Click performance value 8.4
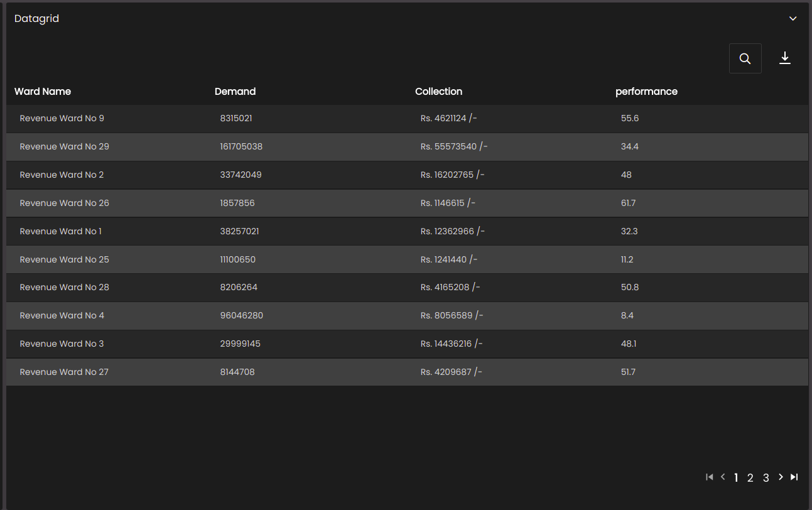The height and width of the screenshot is (510, 812). (627, 315)
